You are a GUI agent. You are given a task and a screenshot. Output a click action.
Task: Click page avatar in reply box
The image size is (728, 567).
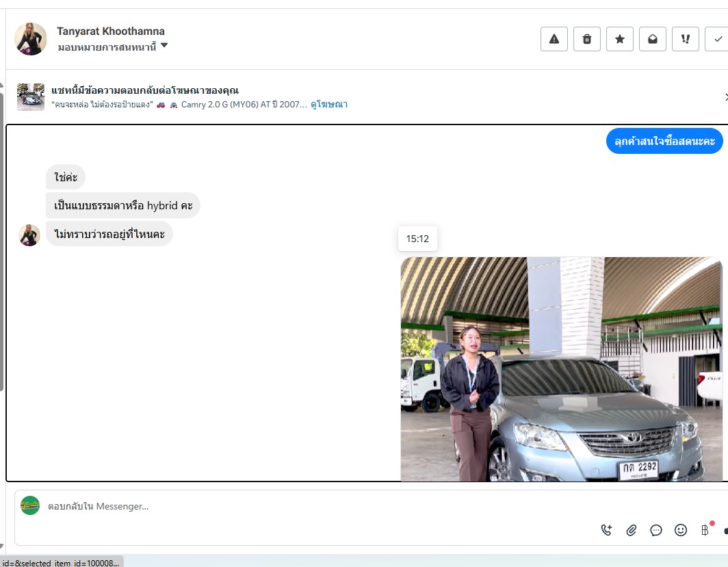click(x=30, y=505)
